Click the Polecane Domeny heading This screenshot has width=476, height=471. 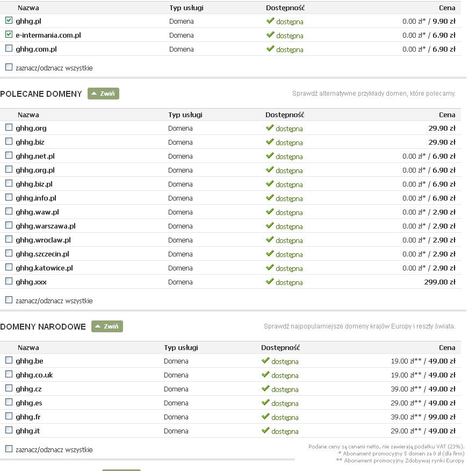(41, 94)
